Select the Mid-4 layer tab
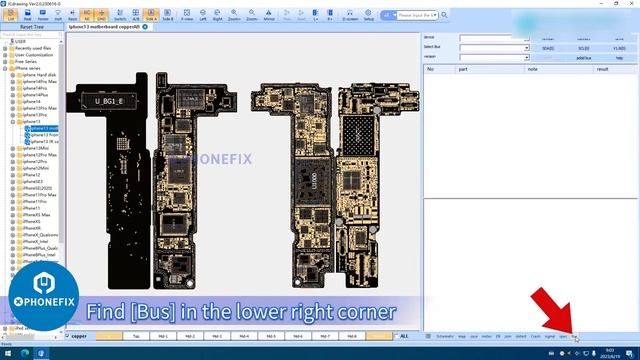The height and width of the screenshot is (360, 640). 244,336
